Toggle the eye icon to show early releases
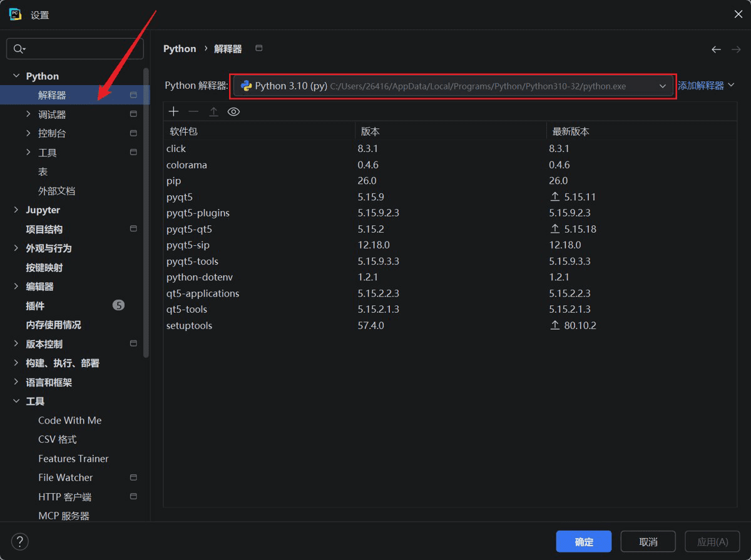The width and height of the screenshot is (751, 560). (x=233, y=111)
